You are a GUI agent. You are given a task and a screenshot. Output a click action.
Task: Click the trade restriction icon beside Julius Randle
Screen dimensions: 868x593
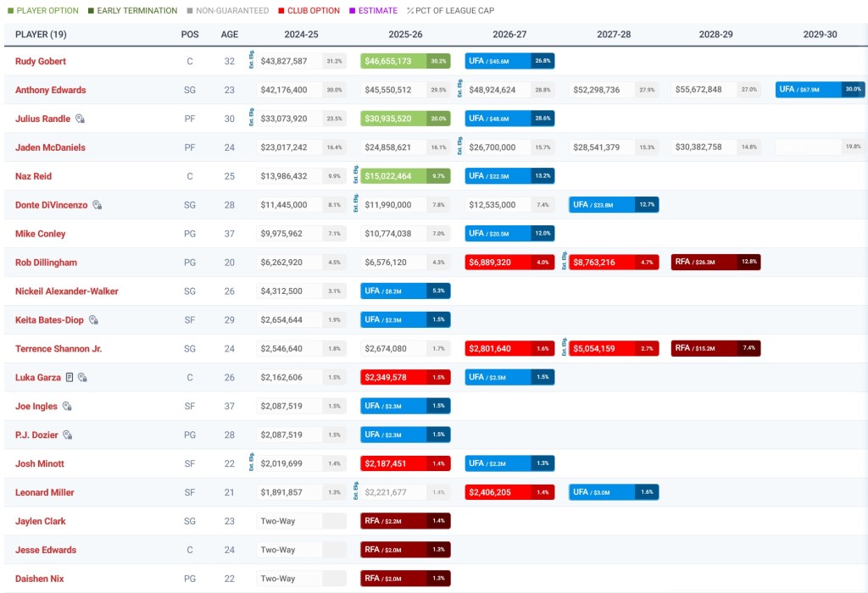80,119
